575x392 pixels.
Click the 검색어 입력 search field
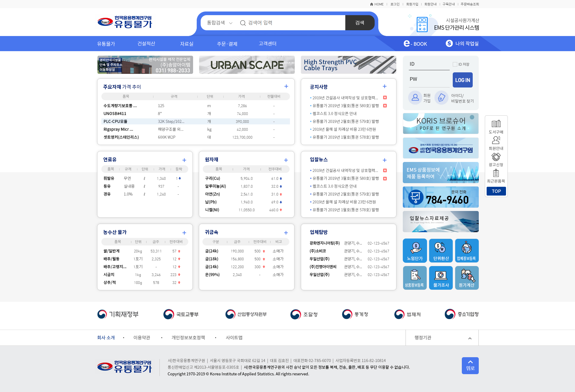pyautogui.click(x=294, y=23)
